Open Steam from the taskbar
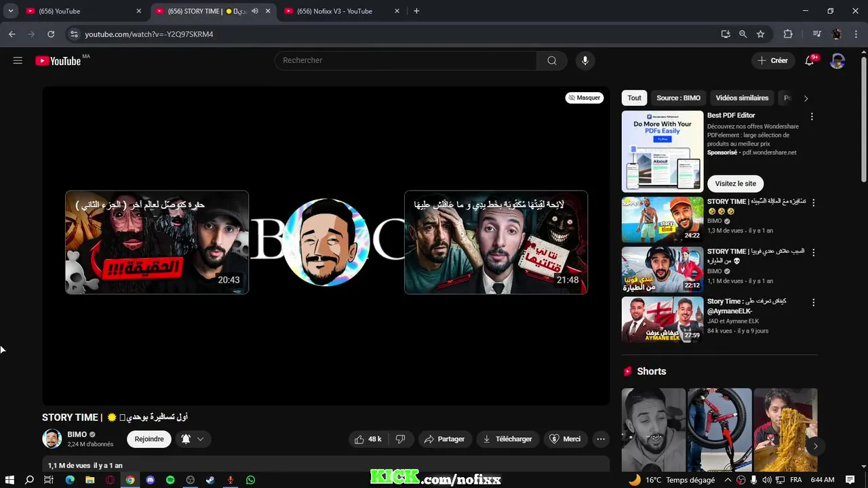868x488 pixels. (x=210, y=480)
